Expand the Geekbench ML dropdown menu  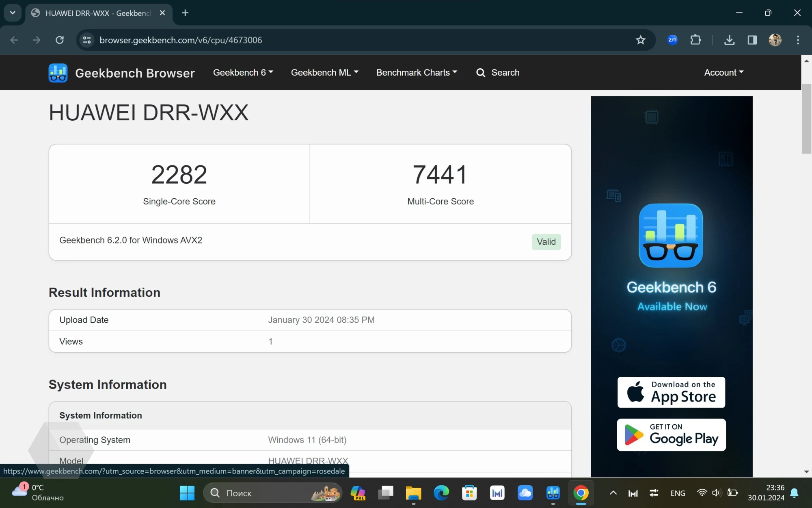click(x=324, y=72)
